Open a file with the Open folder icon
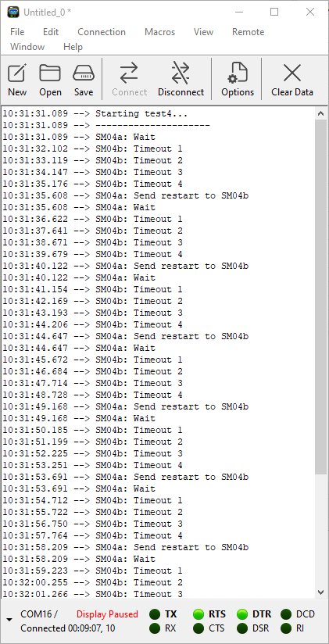This screenshot has height=644, width=329. [50, 73]
